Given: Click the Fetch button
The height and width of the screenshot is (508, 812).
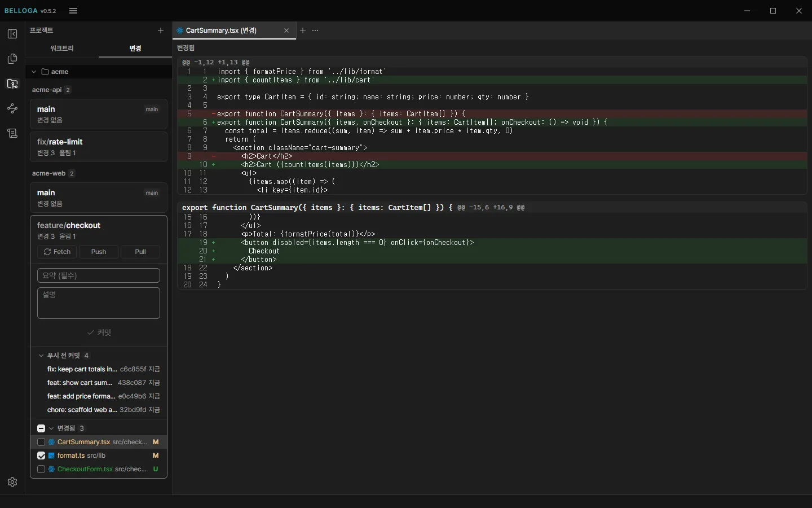Looking at the screenshot, I should [x=57, y=252].
